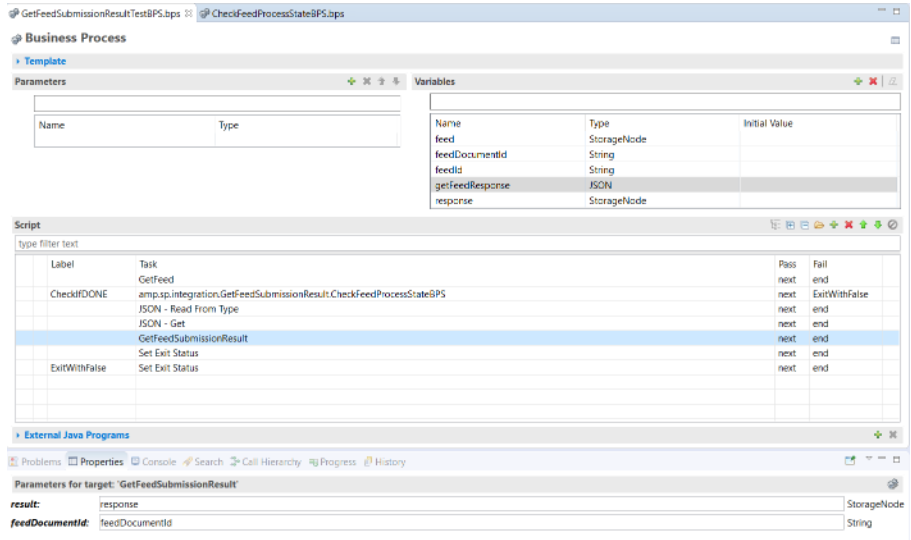Move selected script task down

point(878,225)
